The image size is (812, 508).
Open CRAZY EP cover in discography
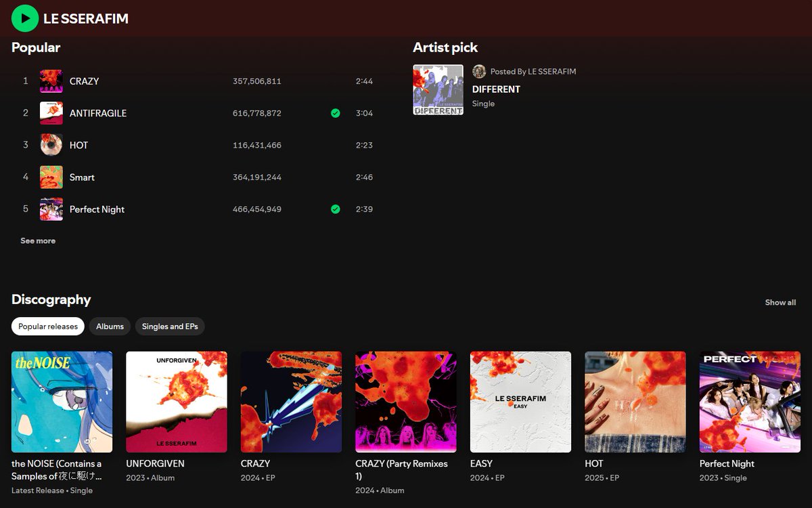[x=291, y=402]
